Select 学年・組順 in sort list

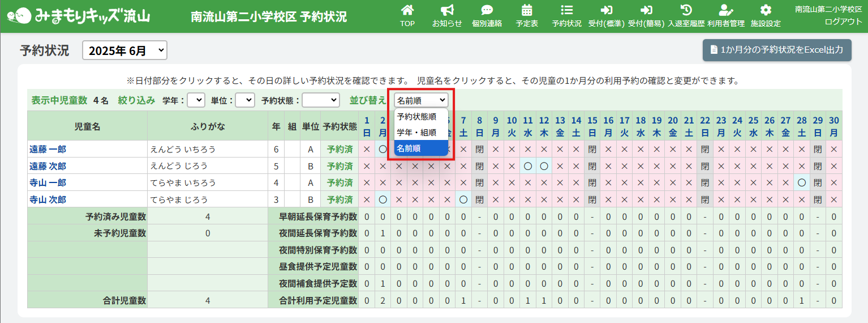416,133
